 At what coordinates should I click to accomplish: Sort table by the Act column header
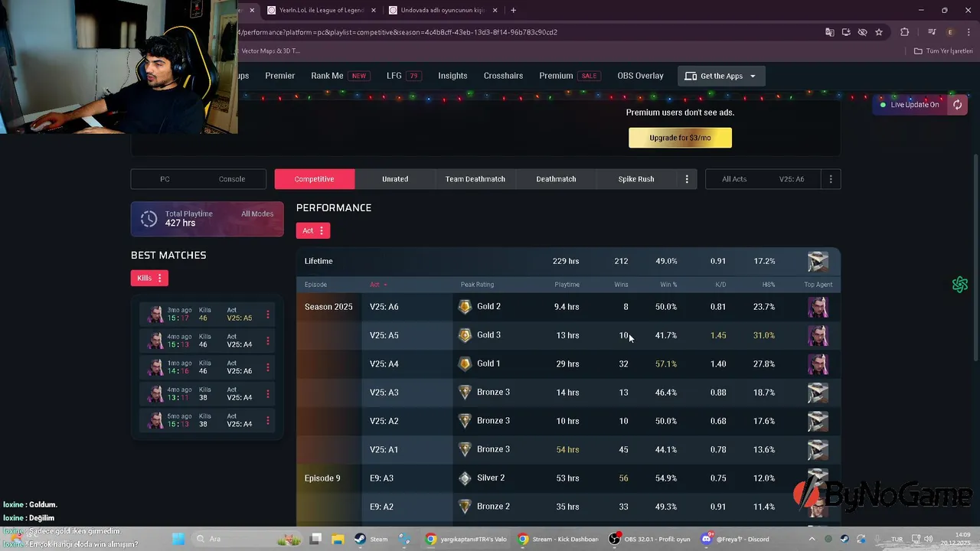(x=378, y=285)
